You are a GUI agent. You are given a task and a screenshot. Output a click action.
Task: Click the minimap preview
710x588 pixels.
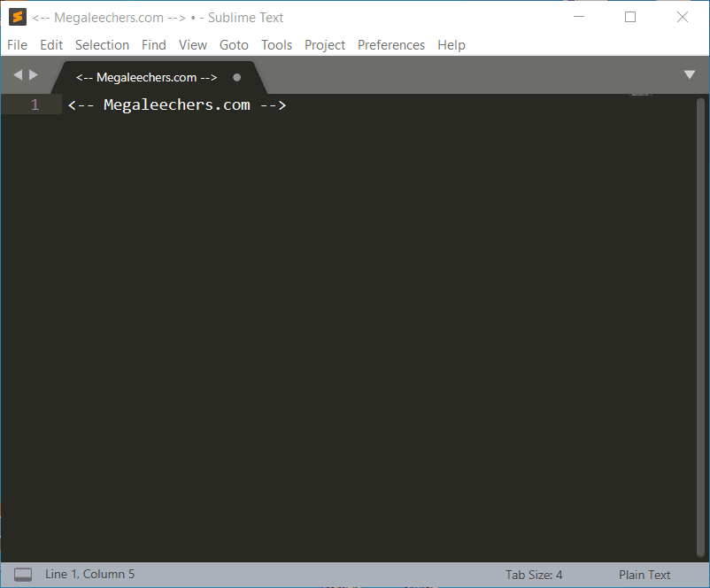pyautogui.click(x=640, y=95)
